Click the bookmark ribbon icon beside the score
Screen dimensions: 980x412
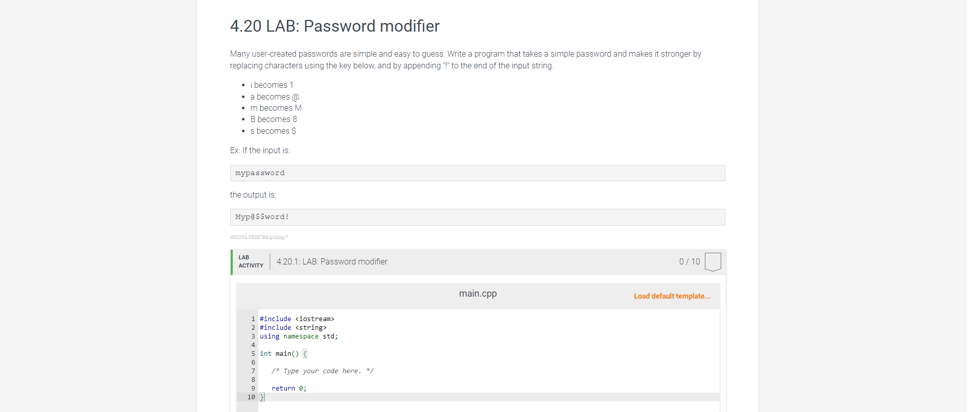click(x=713, y=261)
